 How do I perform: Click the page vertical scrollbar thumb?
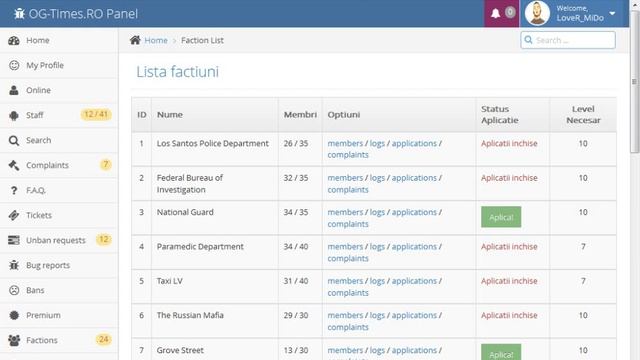pos(634,82)
